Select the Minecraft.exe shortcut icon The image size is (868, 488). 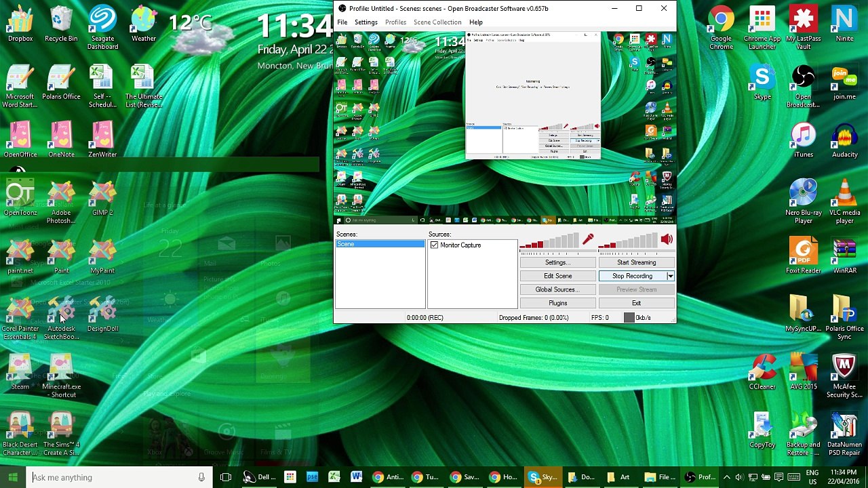61,376
